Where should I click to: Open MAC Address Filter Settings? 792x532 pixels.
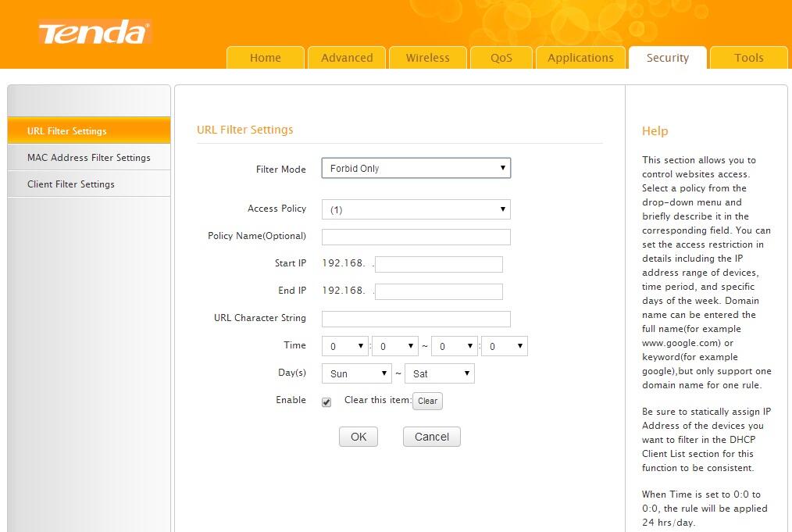click(x=89, y=158)
